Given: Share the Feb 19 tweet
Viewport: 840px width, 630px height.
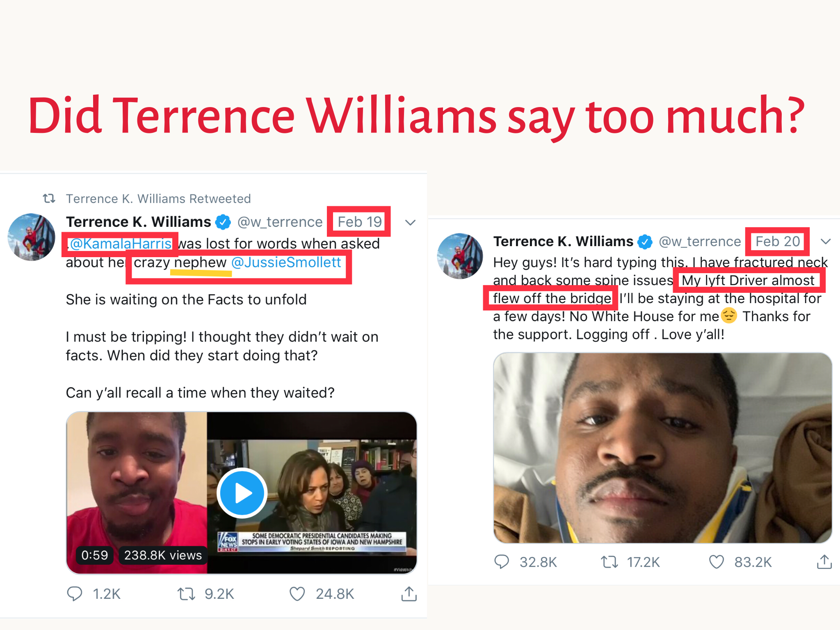Looking at the screenshot, I should [x=409, y=593].
